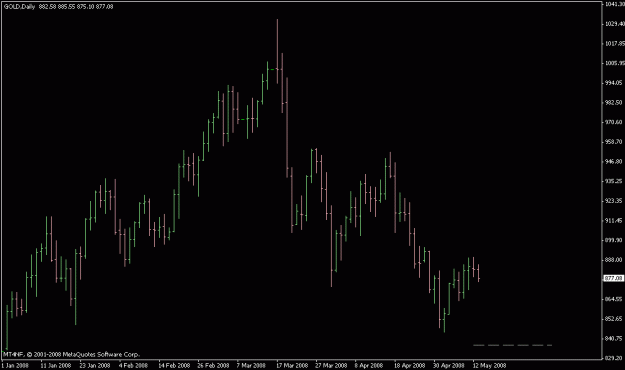Select the 23 Jan 2008 time axis label

[x=95, y=365]
